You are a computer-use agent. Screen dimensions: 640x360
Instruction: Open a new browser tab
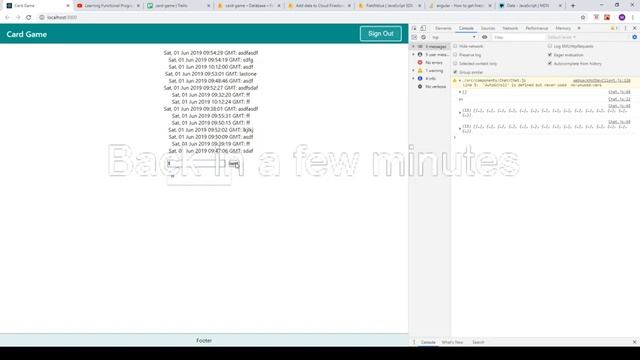(573, 6)
